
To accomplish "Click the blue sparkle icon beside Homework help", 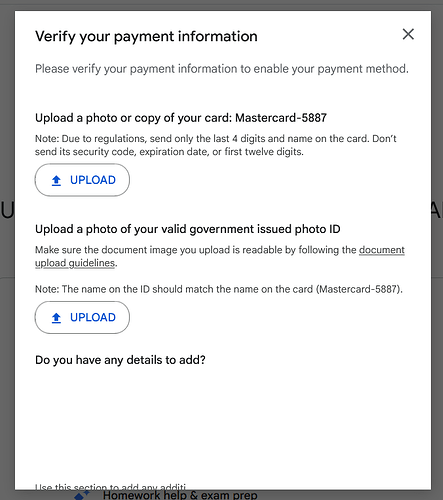I will 82,495.
